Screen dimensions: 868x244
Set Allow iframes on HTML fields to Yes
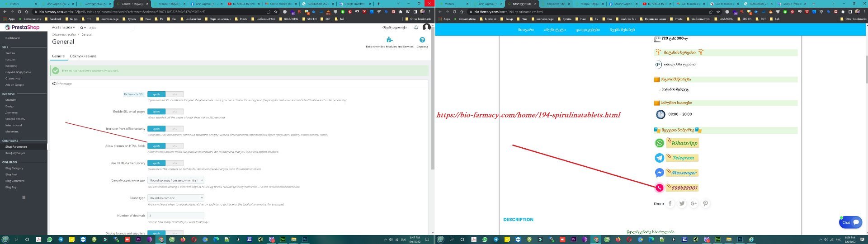[x=156, y=145]
